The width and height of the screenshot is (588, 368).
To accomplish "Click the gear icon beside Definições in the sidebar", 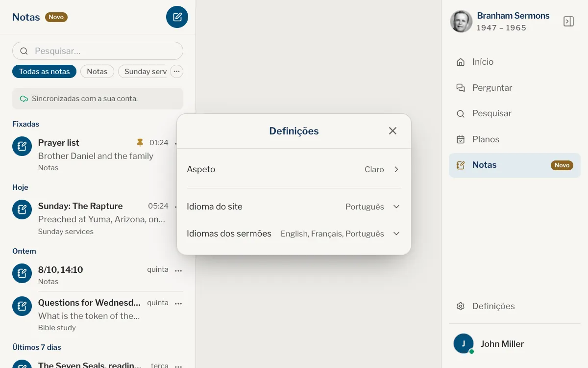I will pos(461,306).
